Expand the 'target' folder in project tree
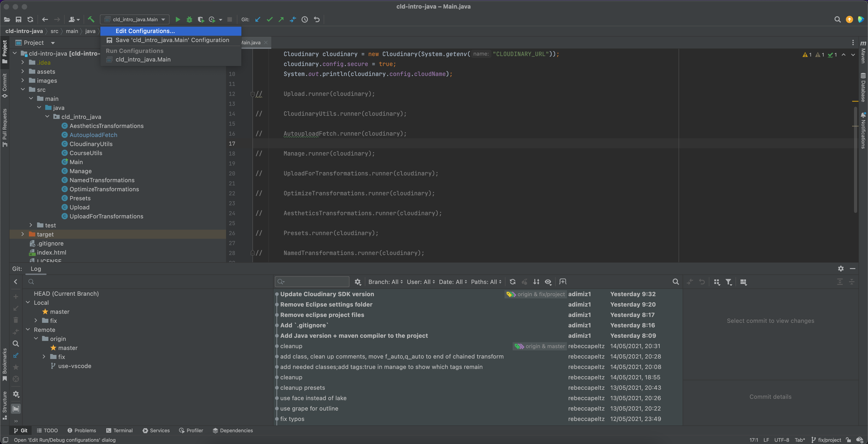 coord(21,234)
